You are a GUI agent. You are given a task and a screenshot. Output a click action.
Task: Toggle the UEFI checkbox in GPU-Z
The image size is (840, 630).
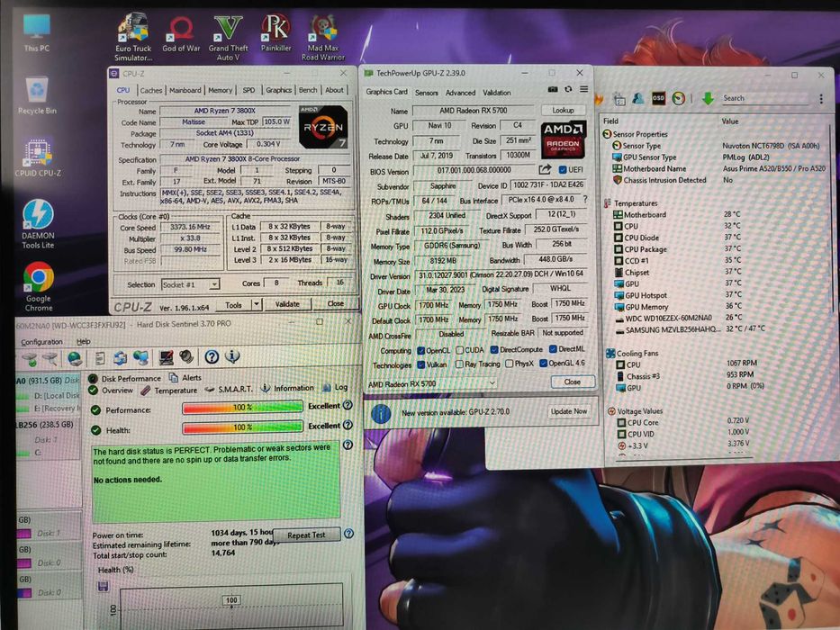[562, 170]
